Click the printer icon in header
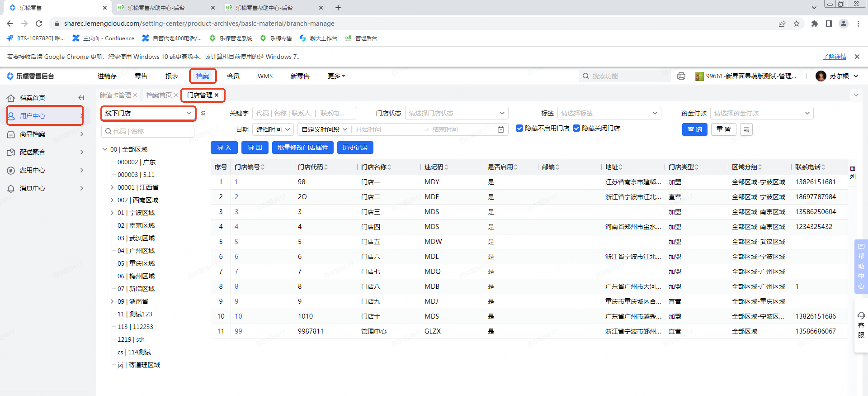The width and height of the screenshot is (868, 396). tap(681, 76)
